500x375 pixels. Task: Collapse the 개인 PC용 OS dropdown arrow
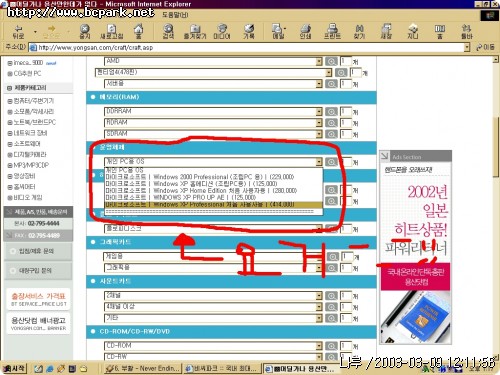(319, 162)
